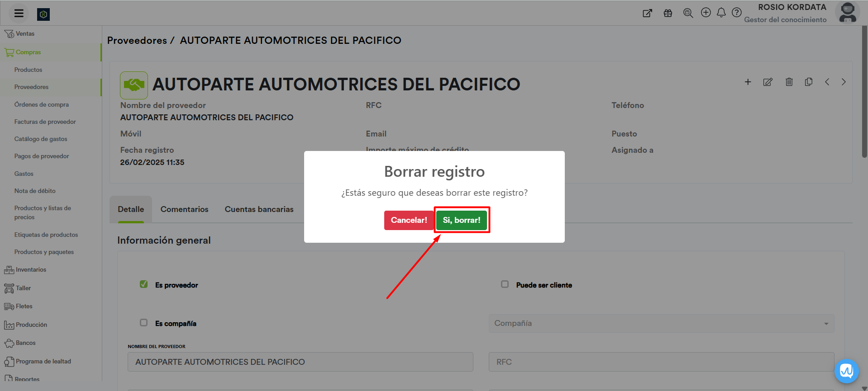This screenshot has height=391, width=868.
Task: Enable the Puede ser cliente checkbox
Action: 505,284
